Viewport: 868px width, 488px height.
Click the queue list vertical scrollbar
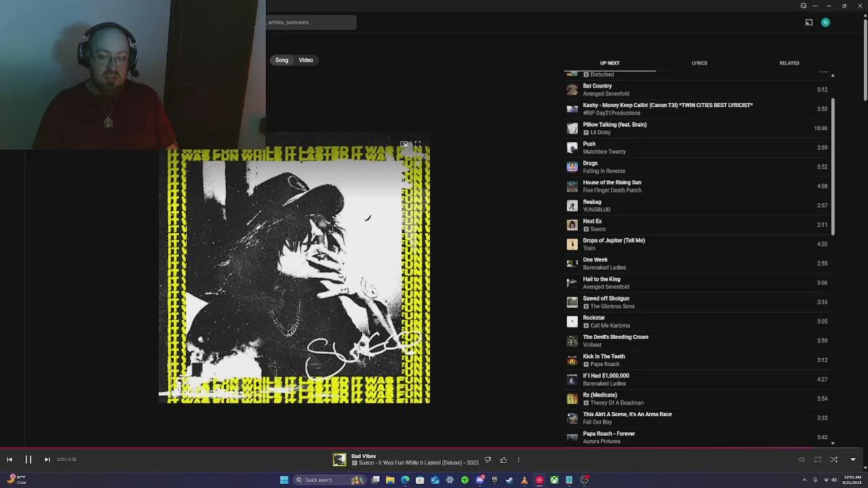tap(833, 166)
